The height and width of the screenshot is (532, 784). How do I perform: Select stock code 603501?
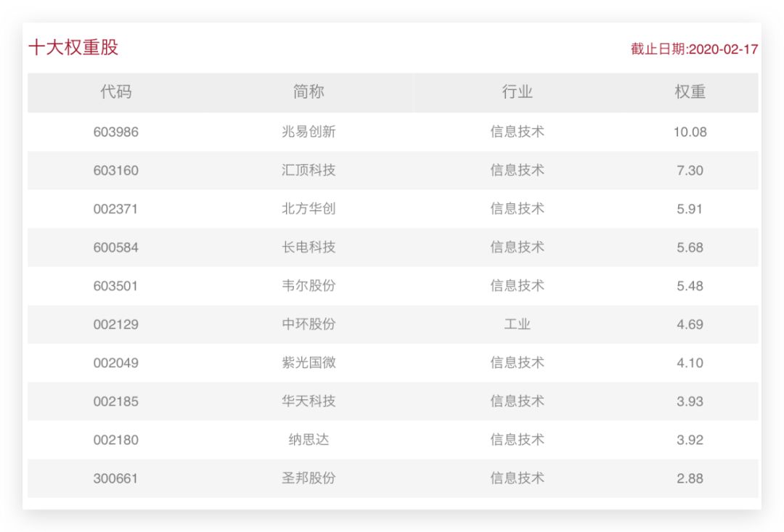point(115,286)
